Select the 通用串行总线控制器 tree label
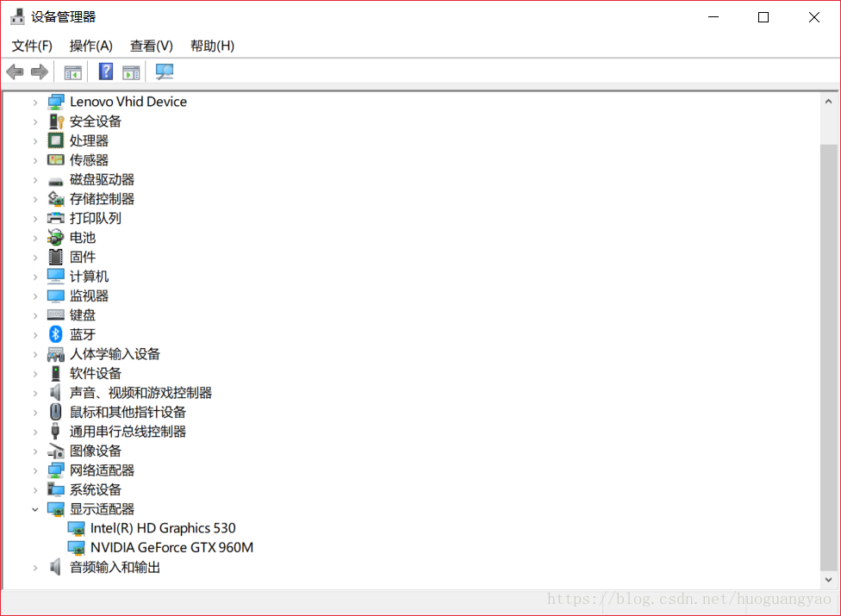 coord(128,432)
